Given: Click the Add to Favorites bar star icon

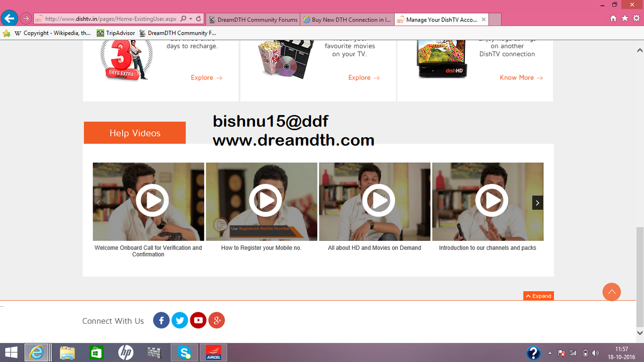Looking at the screenshot, I should pyautogui.click(x=7, y=33).
